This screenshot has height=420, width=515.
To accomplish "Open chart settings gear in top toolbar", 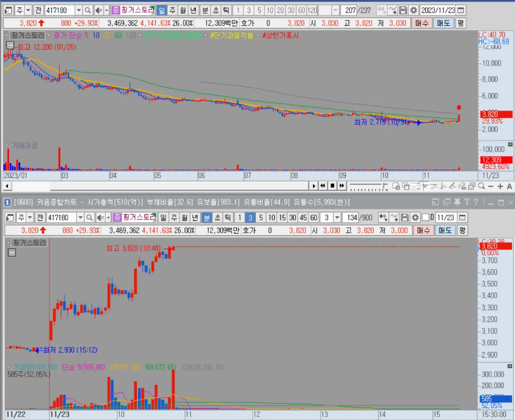I will (414, 10).
